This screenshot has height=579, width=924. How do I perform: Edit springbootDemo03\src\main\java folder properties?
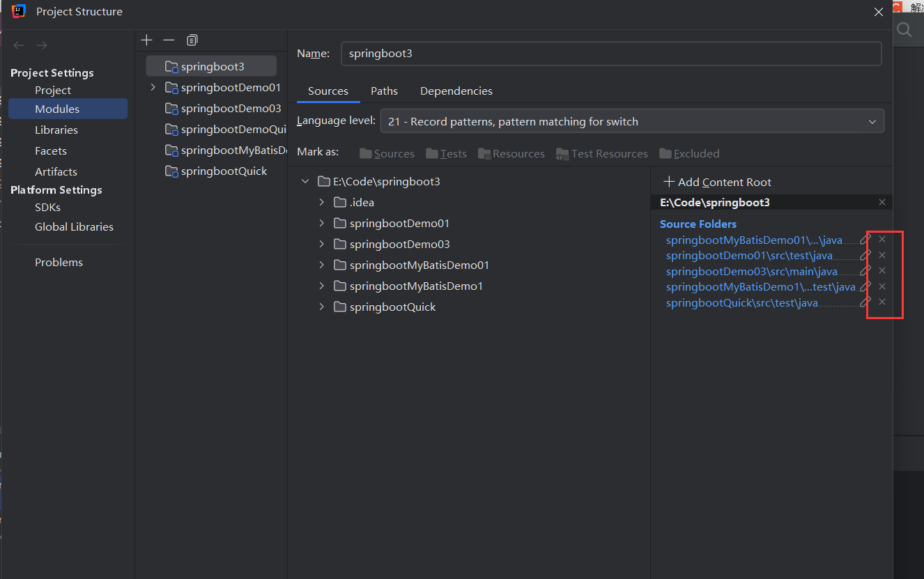(865, 270)
